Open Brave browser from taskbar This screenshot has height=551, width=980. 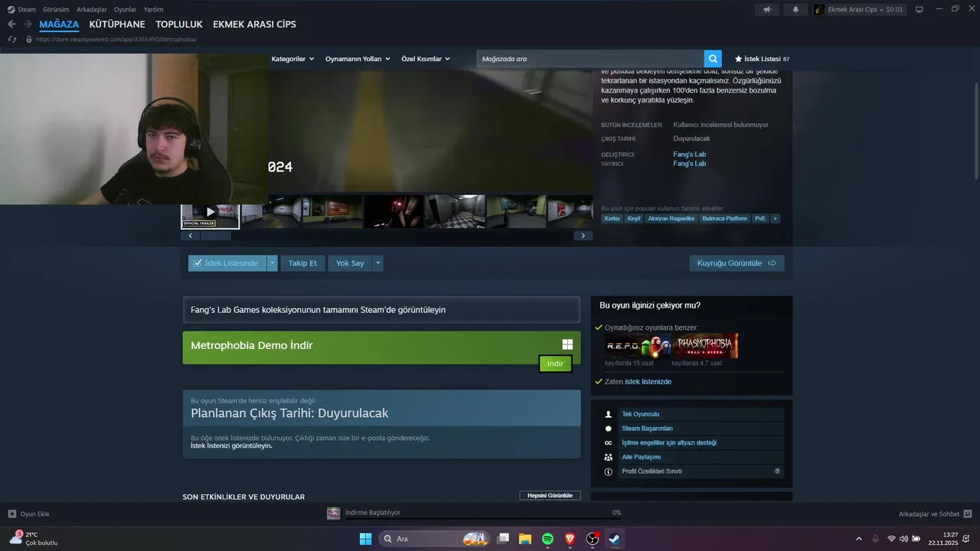570,539
